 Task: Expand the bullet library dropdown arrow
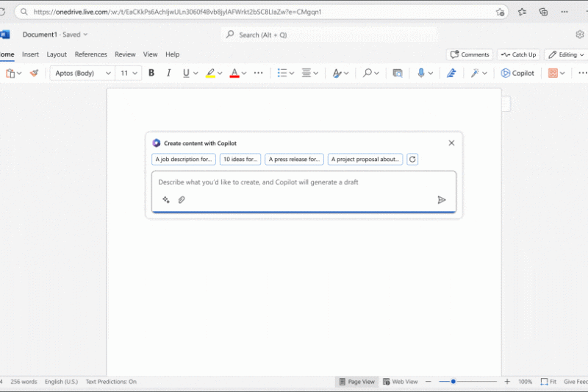coord(291,73)
